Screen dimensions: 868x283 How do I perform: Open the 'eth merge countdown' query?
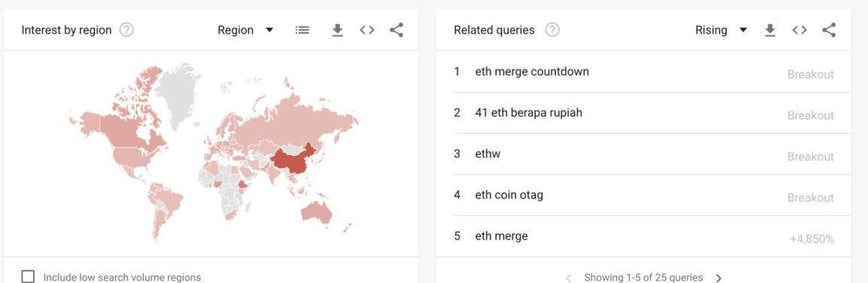(x=643, y=72)
